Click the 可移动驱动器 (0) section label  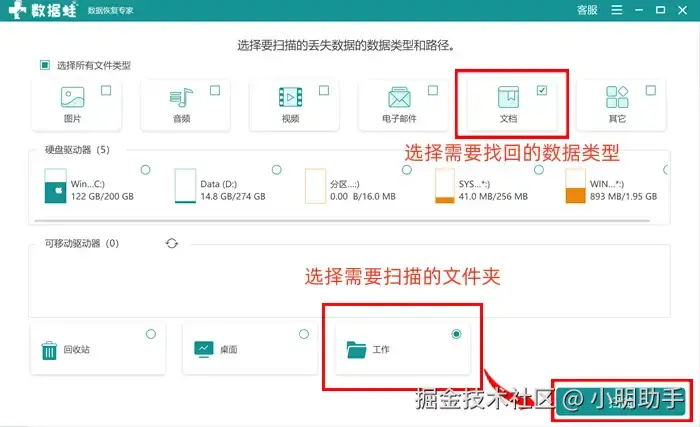[x=82, y=243]
